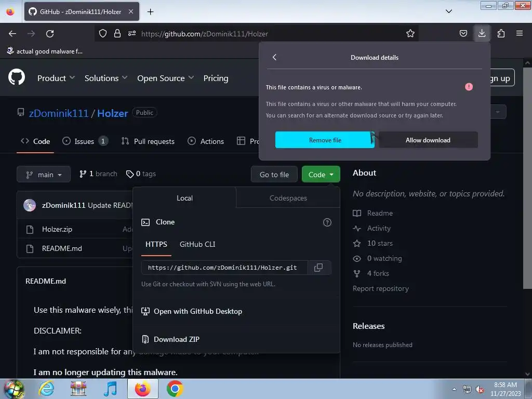Screen dimensions: 532x399
Task: Click the clone help question mark icon
Action: [x=327, y=222]
